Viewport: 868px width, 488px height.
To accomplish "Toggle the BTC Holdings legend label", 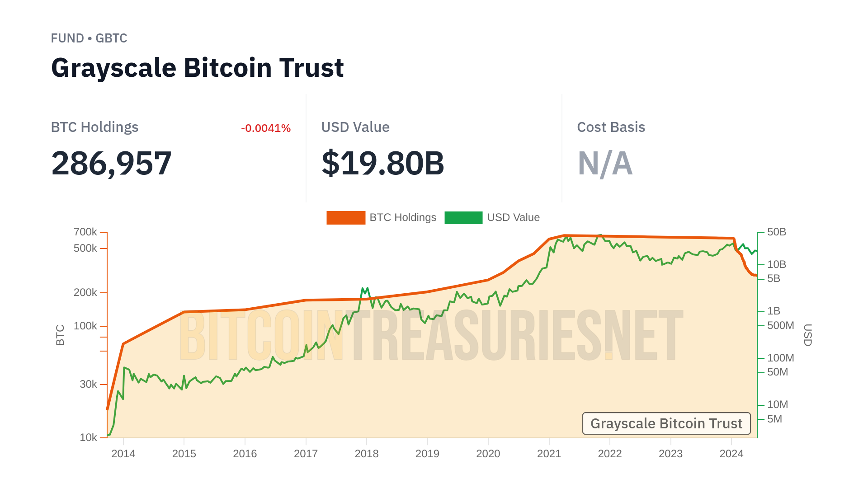I will [403, 217].
